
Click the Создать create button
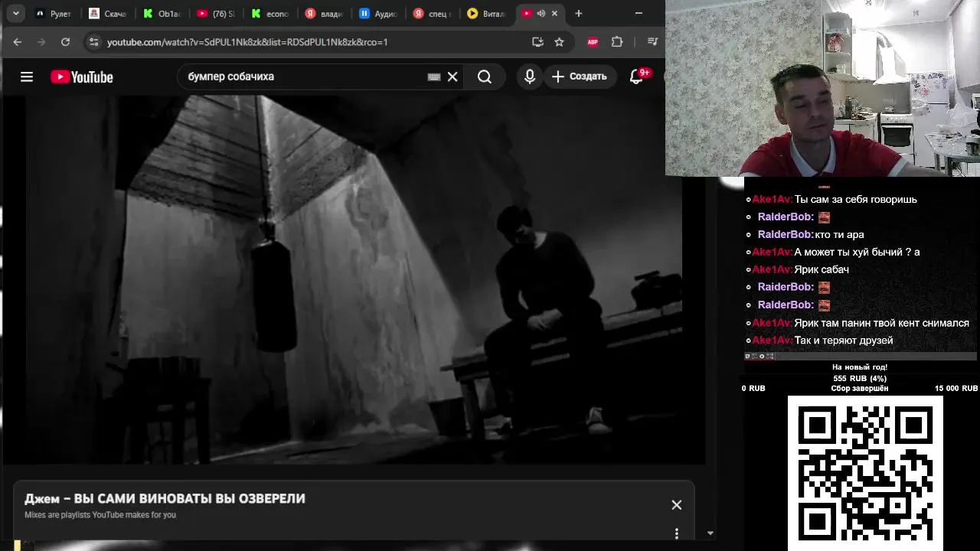[x=580, y=77]
